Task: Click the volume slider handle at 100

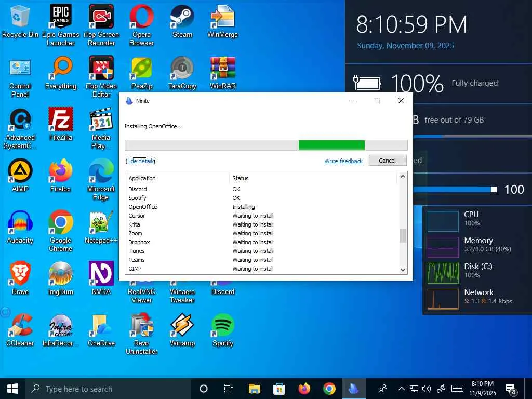Action: (x=494, y=189)
